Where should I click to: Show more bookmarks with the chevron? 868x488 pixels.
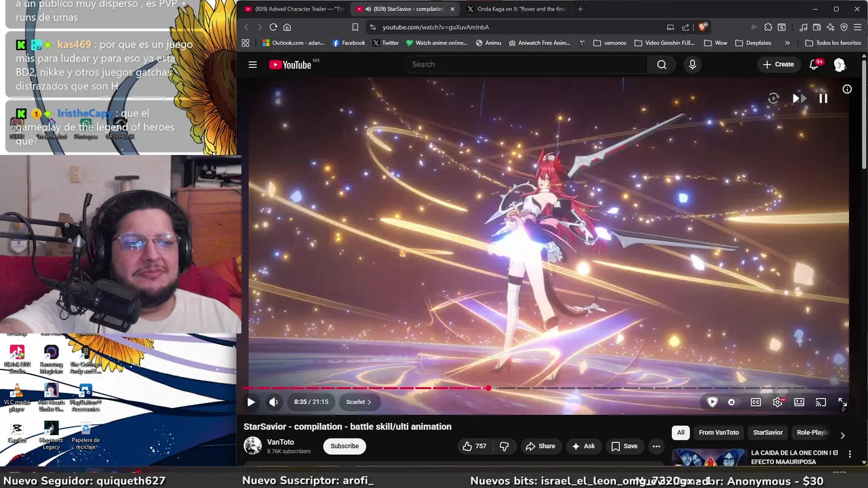(787, 43)
